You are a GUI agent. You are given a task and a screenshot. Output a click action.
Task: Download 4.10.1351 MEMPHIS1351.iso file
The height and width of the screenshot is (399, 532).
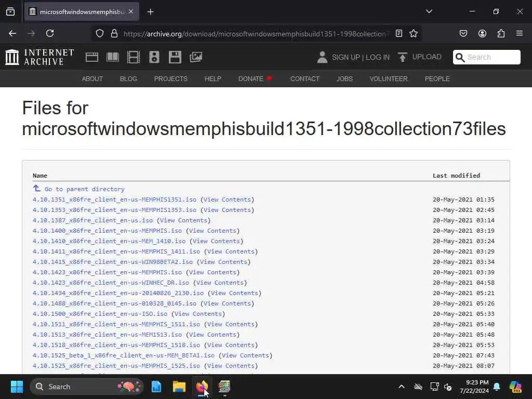coord(114,199)
